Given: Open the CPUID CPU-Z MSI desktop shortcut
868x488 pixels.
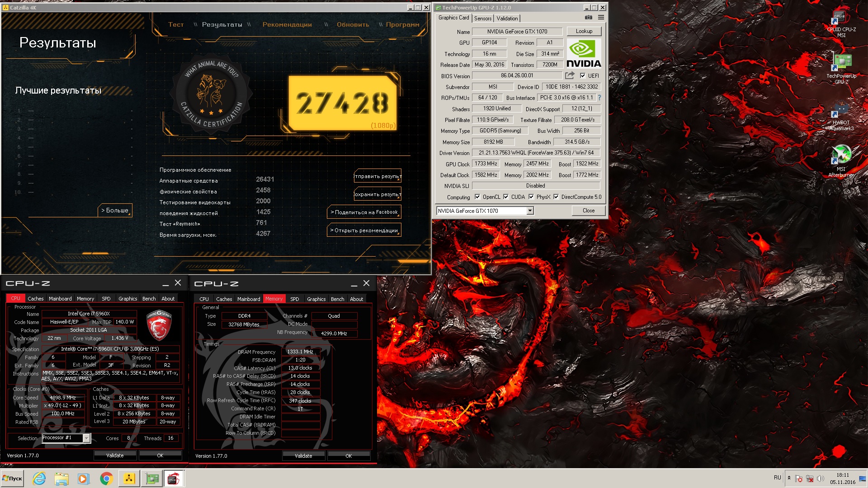Looking at the screenshot, I should [x=841, y=23].
